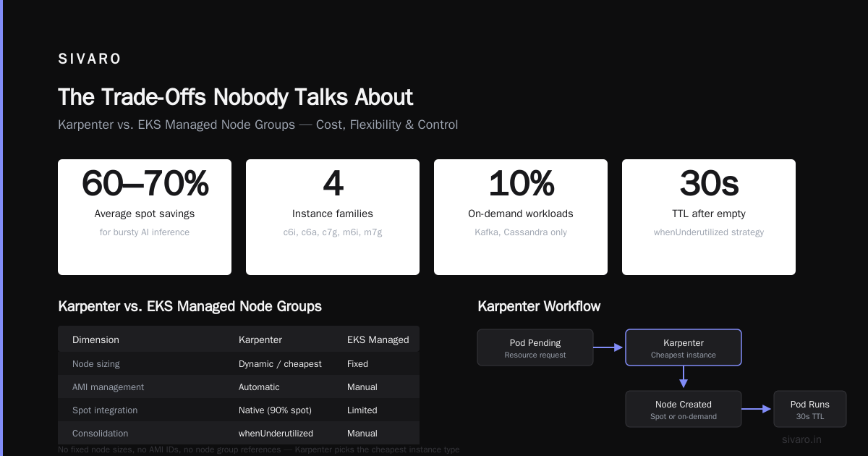
Task: Select the Spot integration table row
Action: point(239,410)
